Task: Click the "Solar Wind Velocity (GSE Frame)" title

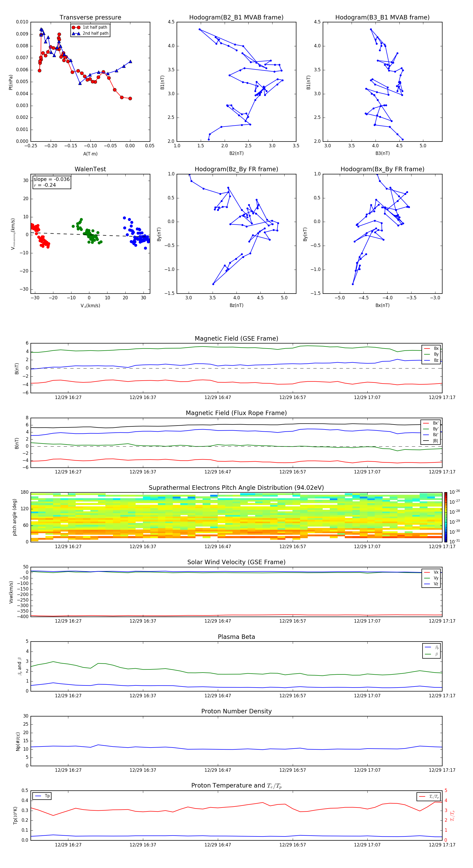Action: [x=236, y=562]
